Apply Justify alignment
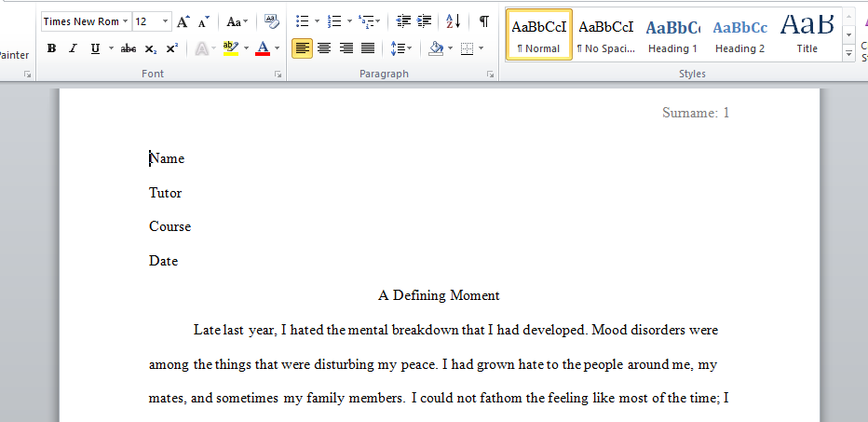868x422 pixels. [x=368, y=48]
